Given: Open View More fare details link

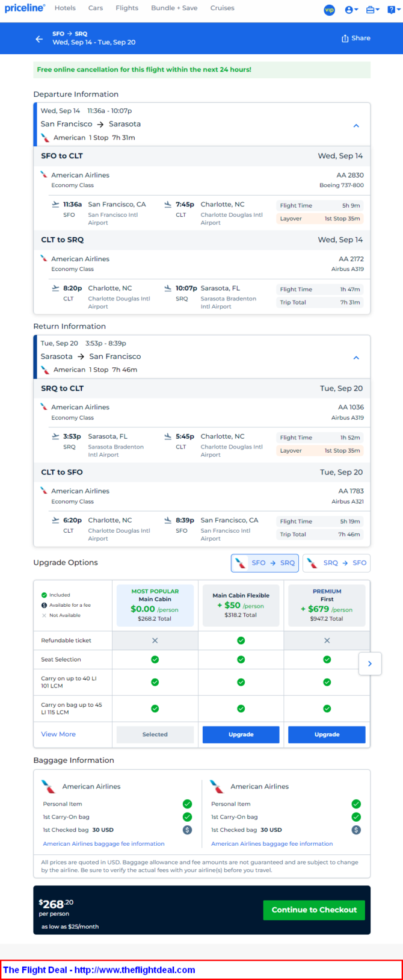Looking at the screenshot, I should coord(58,734).
